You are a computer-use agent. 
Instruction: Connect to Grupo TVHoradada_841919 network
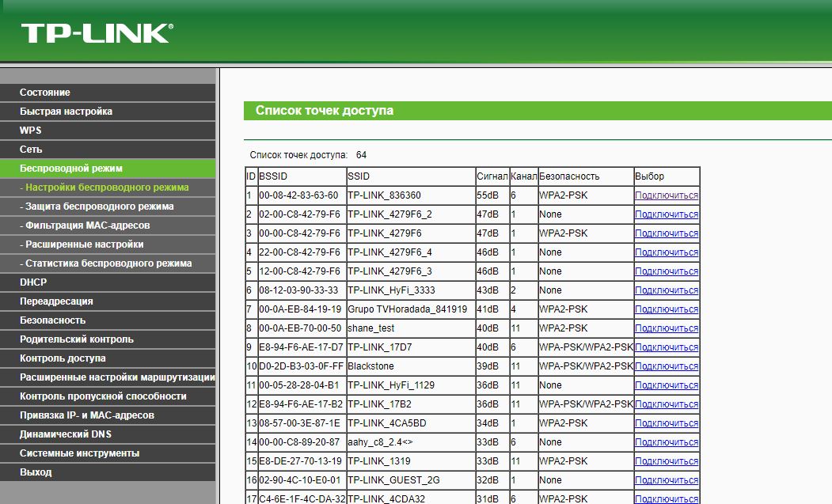pyautogui.click(x=667, y=309)
